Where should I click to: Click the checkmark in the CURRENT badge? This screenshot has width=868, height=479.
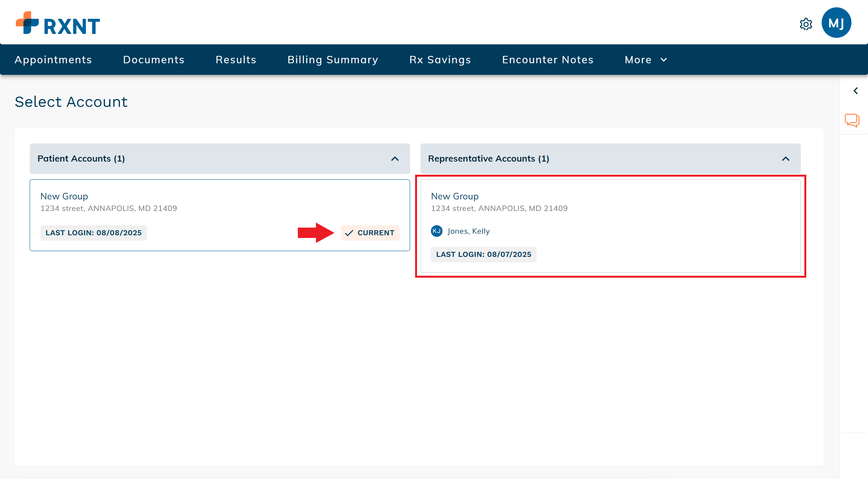[350, 233]
